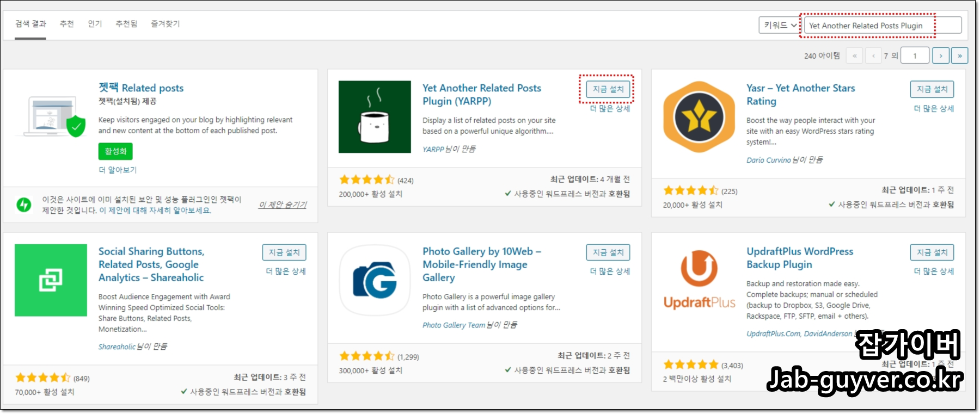Open Social Sharing Buttons Shareaholic title
The height and width of the screenshot is (414, 980).
point(151,264)
